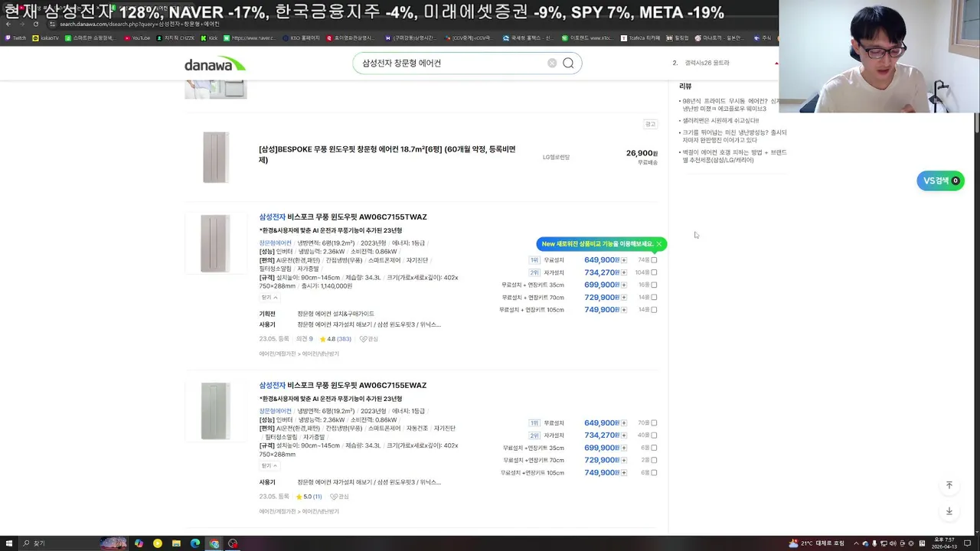Click the magnifier search icon

[x=568, y=63]
